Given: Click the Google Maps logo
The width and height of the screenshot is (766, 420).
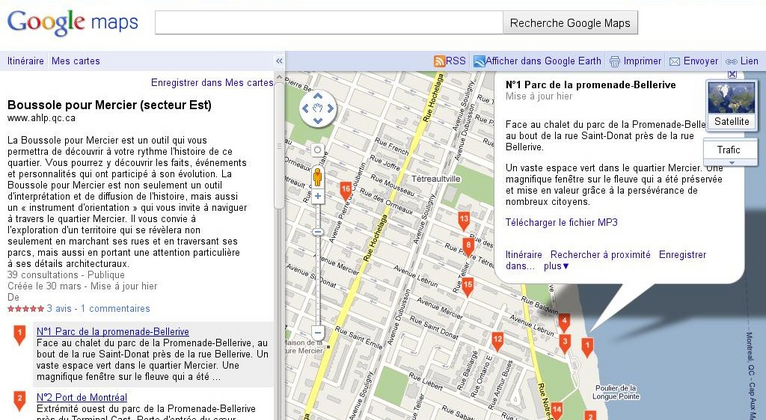Looking at the screenshot, I should (72, 22).
